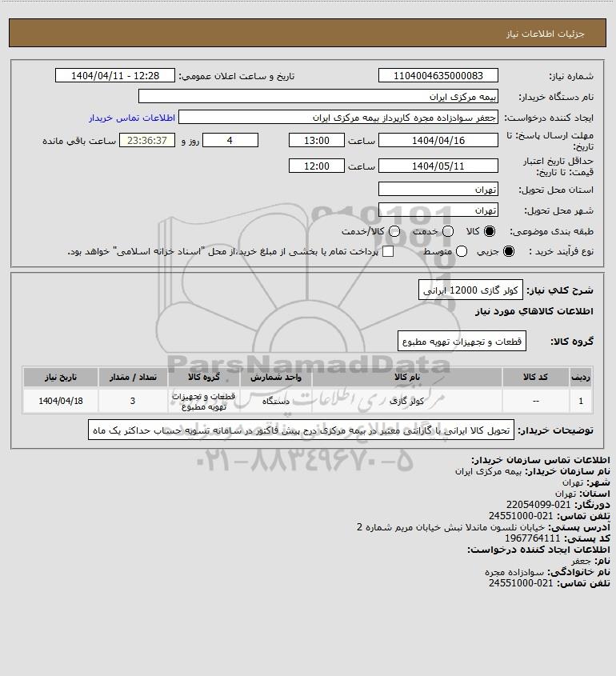Click the request creator name field

tap(338, 118)
